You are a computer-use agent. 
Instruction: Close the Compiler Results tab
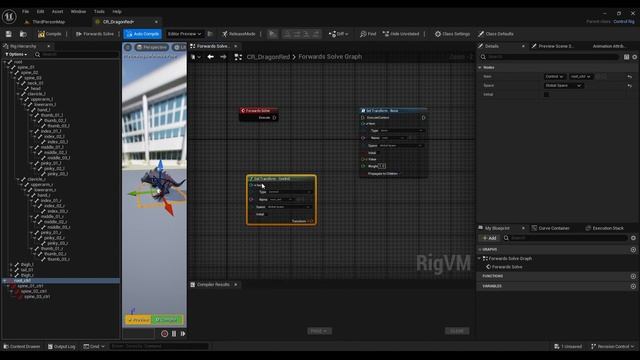236,284
